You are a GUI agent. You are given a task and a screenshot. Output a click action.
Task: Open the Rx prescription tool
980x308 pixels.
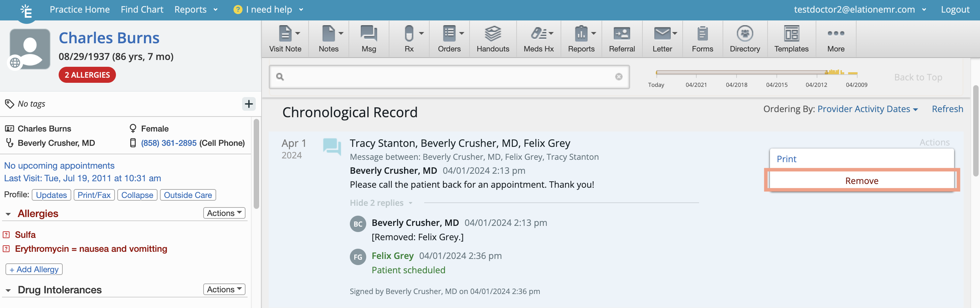[x=408, y=38]
